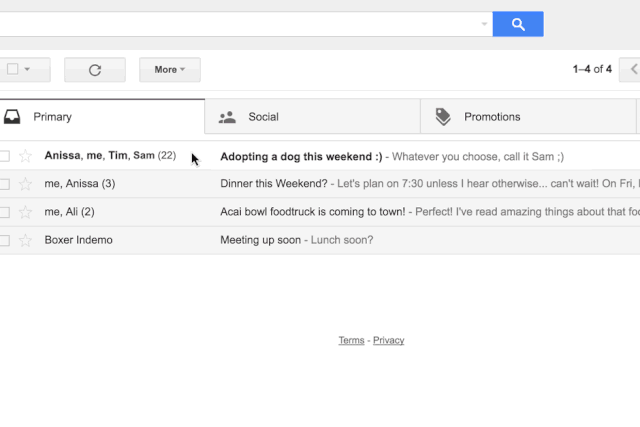Switch to the Primary tab

point(102,117)
